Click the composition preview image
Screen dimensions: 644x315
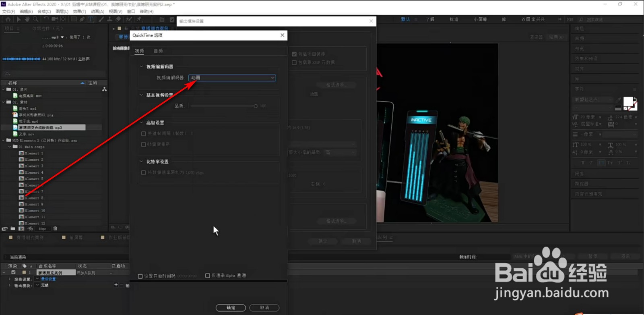point(437,133)
